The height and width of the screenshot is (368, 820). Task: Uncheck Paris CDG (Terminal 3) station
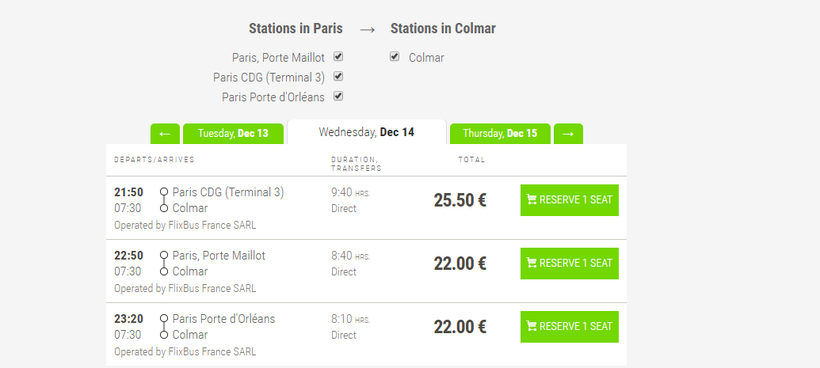coord(338,76)
